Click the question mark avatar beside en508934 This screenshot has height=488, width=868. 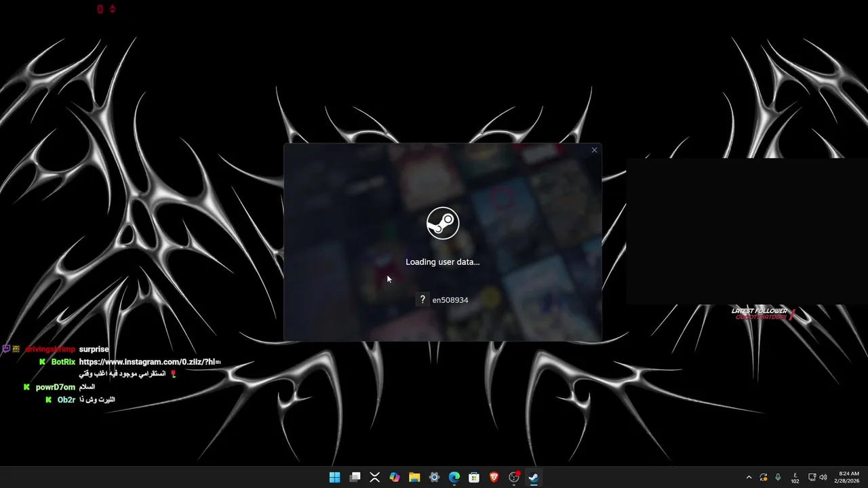pyautogui.click(x=422, y=300)
